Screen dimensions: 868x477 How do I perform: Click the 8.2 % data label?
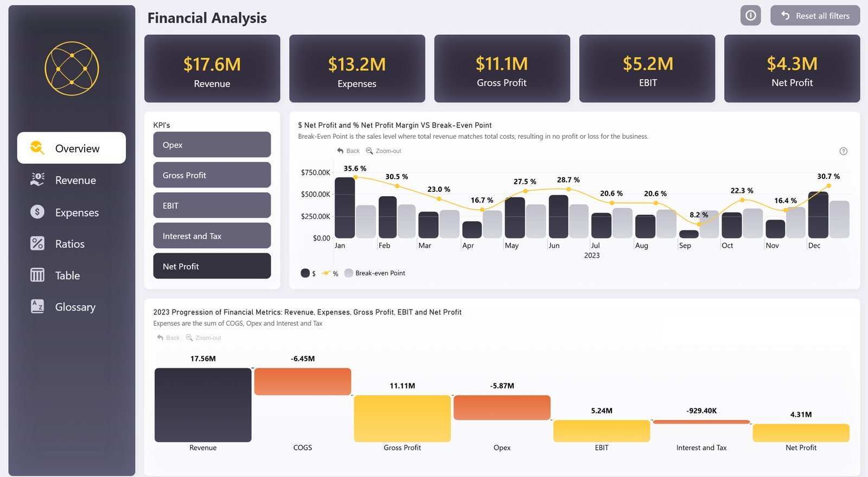pyautogui.click(x=699, y=215)
